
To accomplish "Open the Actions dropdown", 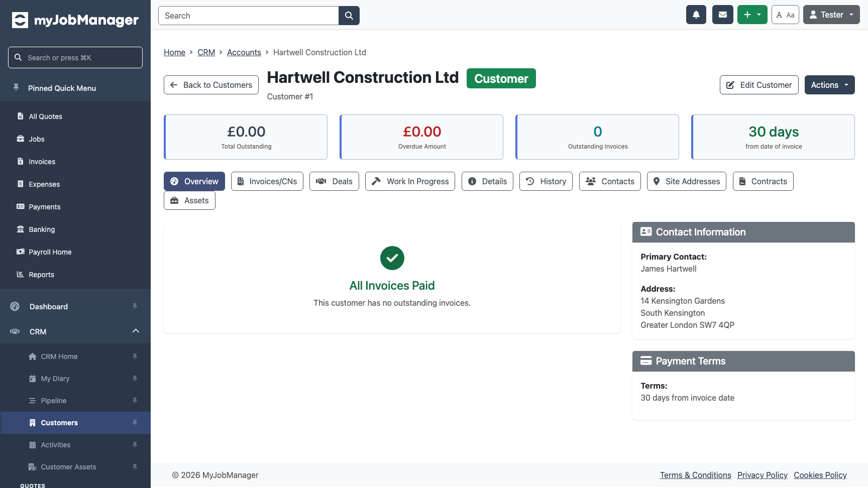I will point(829,85).
